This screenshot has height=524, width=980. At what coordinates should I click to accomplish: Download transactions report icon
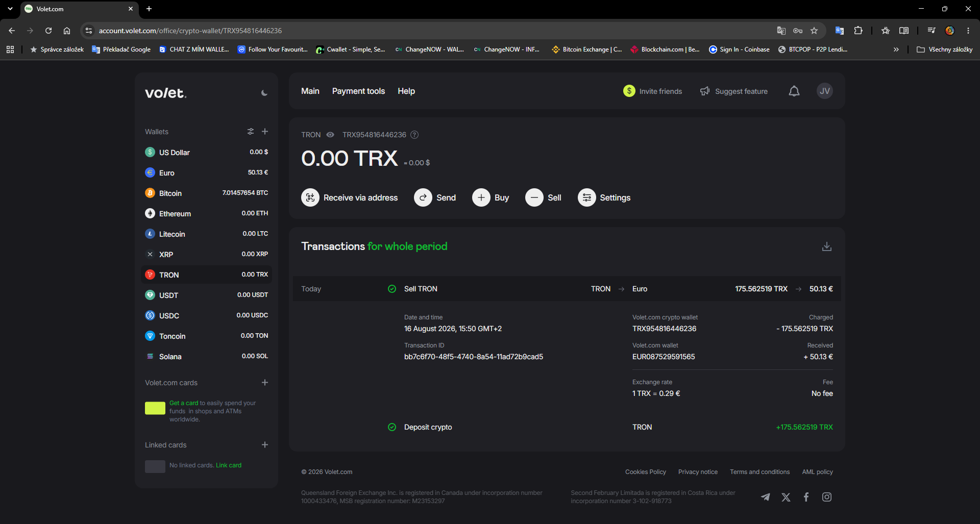(x=827, y=246)
